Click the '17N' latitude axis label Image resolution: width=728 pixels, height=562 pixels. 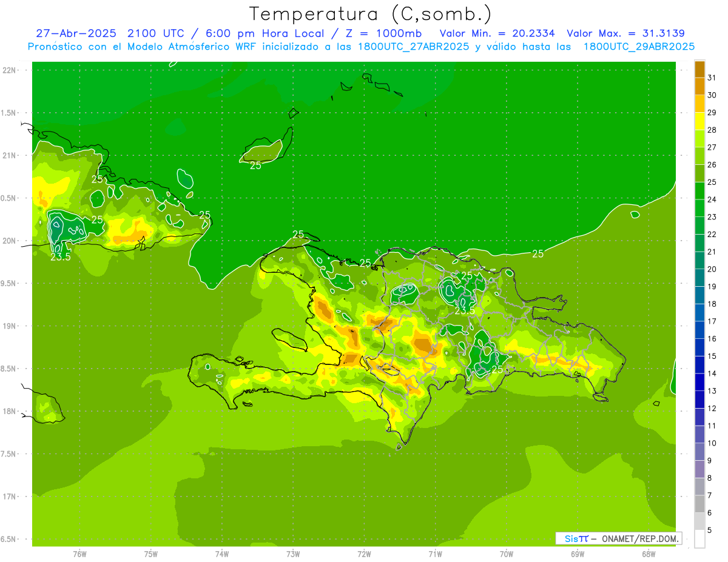coord(10,497)
